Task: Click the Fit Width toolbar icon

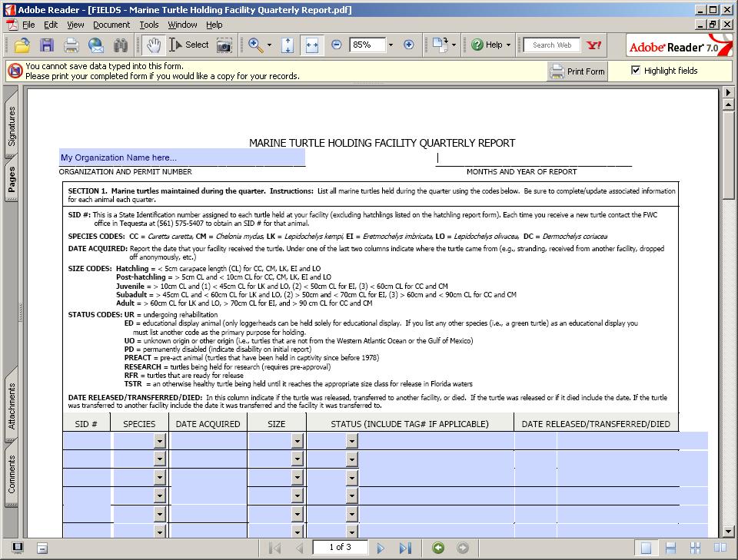Action: pyautogui.click(x=312, y=45)
